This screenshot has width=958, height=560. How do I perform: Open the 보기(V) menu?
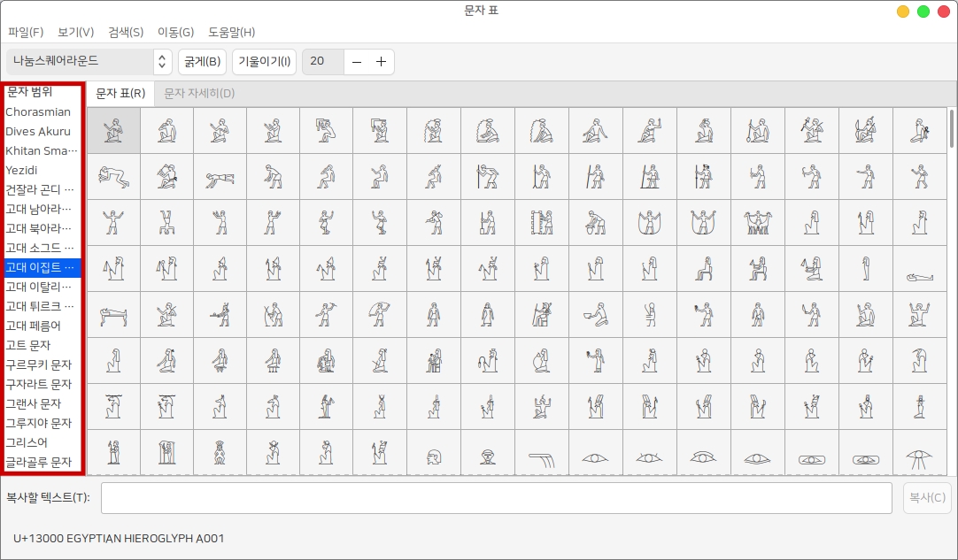pos(75,32)
